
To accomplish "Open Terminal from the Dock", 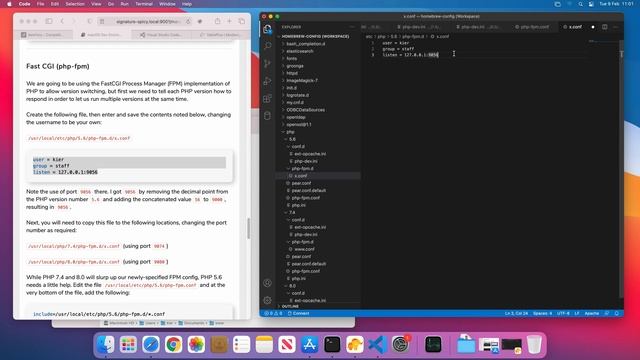I will coord(332,344).
